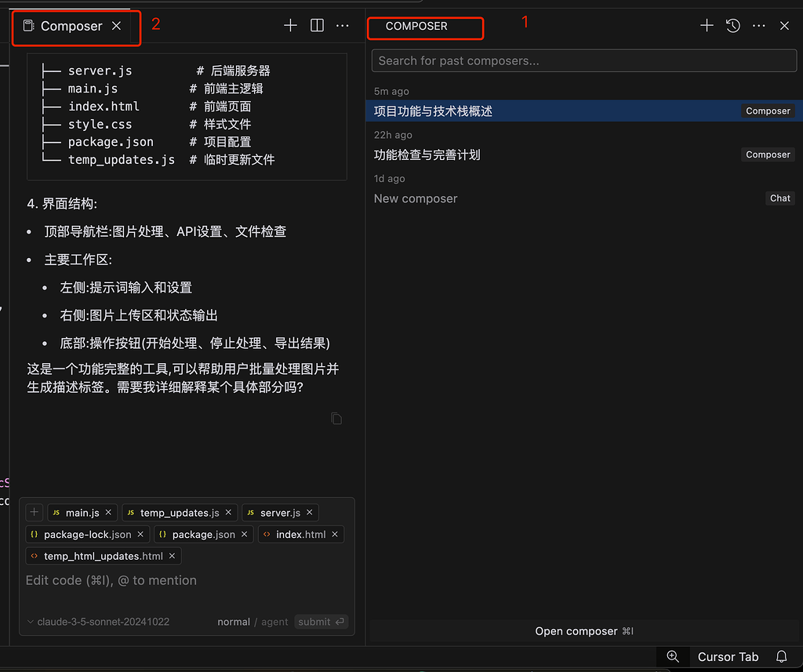Toggle normal mode in the input bar

point(234,622)
